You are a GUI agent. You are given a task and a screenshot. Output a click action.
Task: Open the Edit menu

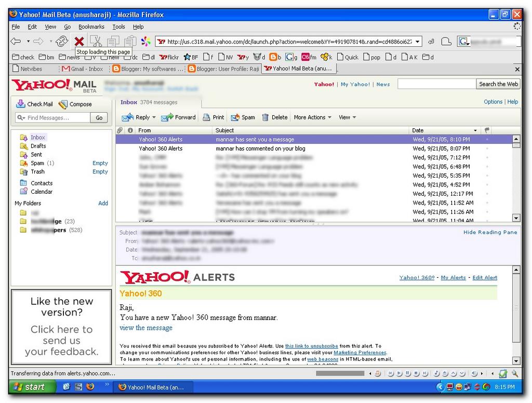pyautogui.click(x=32, y=27)
